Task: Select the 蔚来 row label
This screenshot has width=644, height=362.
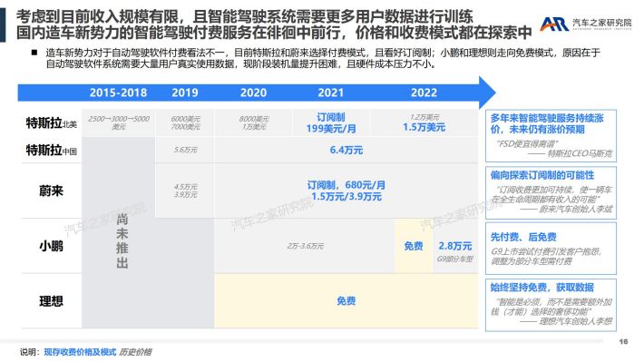Action: (52, 191)
